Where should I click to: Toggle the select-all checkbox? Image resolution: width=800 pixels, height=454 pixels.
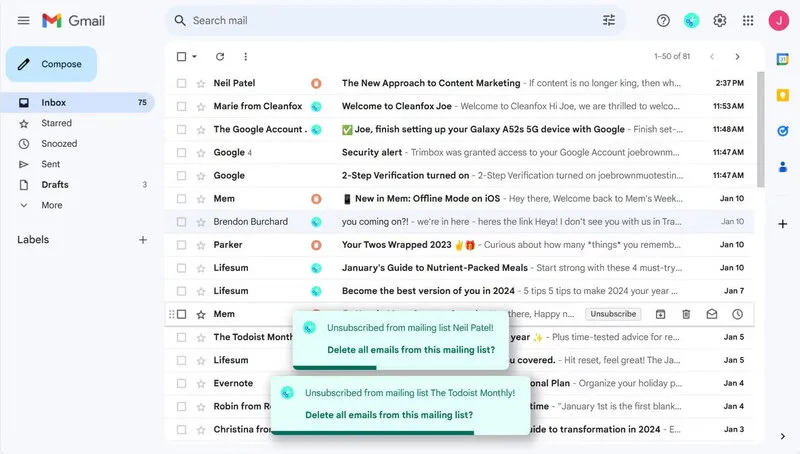tap(181, 57)
